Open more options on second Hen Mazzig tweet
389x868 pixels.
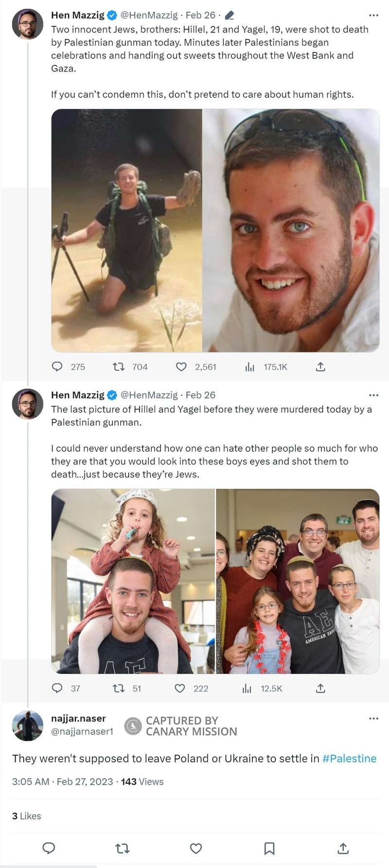pyautogui.click(x=373, y=395)
